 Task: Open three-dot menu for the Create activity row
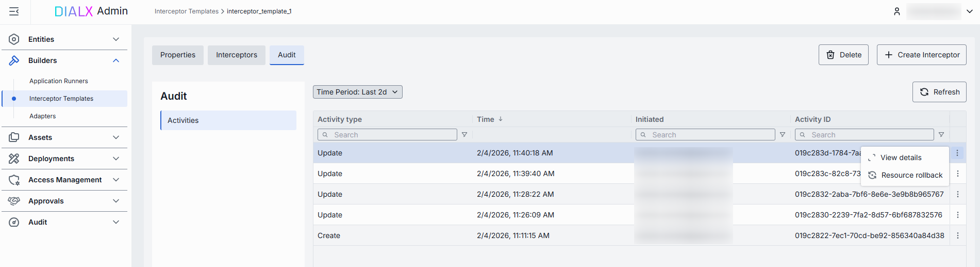[x=958, y=235]
